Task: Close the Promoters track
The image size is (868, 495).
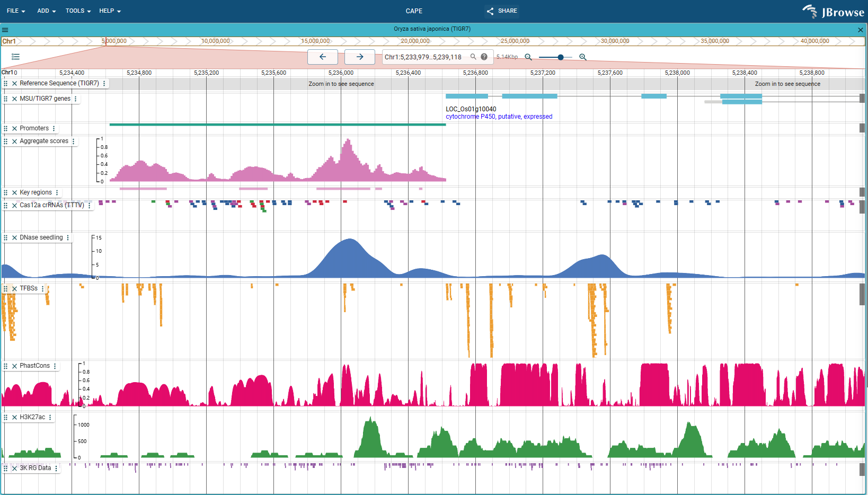Action: click(x=14, y=129)
